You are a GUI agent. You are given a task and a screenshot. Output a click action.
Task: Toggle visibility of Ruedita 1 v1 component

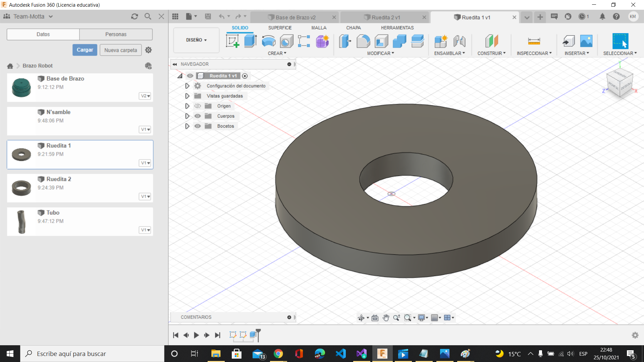pyautogui.click(x=190, y=76)
